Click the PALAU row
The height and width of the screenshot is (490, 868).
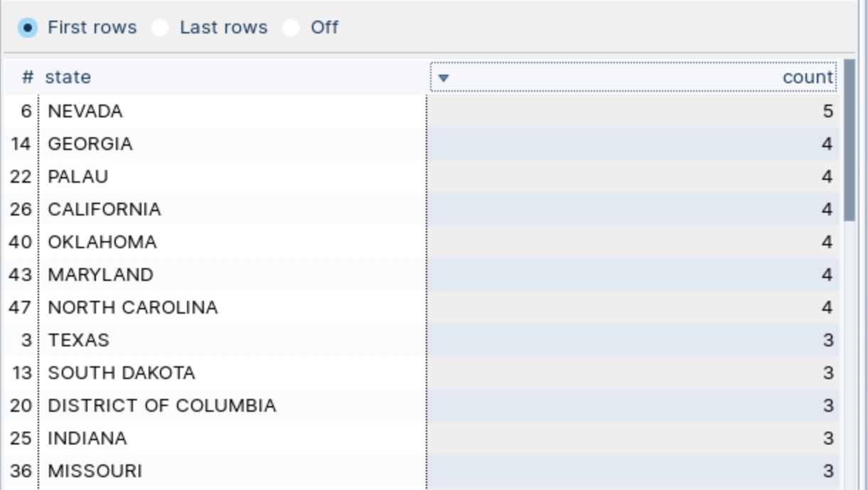(78, 176)
